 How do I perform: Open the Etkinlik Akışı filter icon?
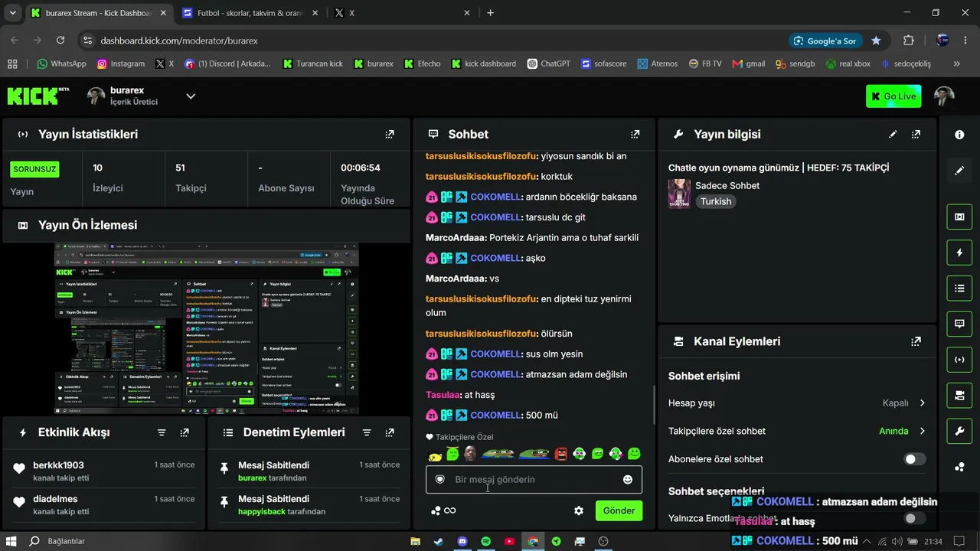[x=162, y=432]
